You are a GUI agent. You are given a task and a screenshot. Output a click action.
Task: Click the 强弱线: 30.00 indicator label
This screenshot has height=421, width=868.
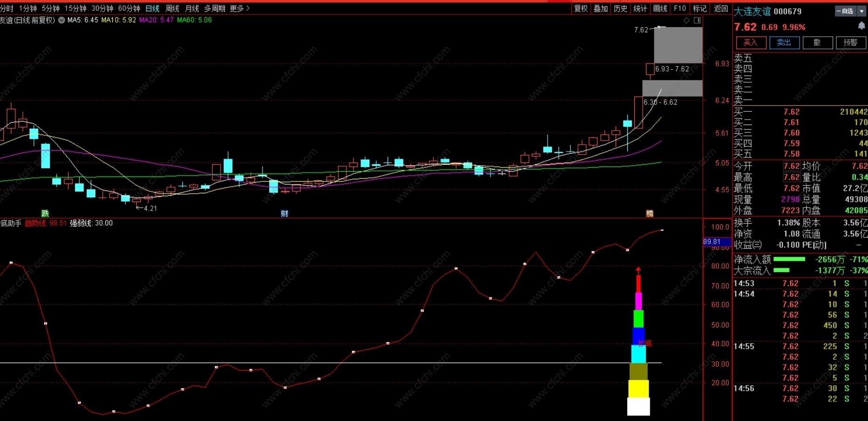point(91,223)
